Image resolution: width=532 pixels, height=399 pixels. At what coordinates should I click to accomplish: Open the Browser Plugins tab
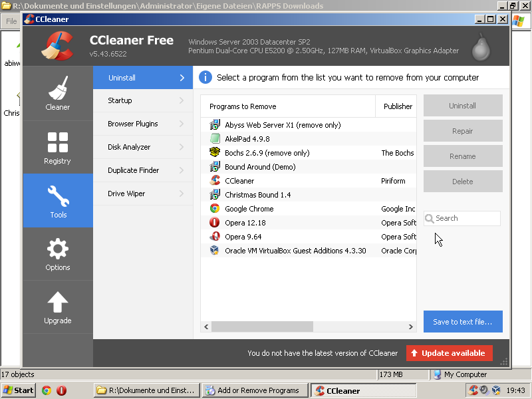coord(132,124)
